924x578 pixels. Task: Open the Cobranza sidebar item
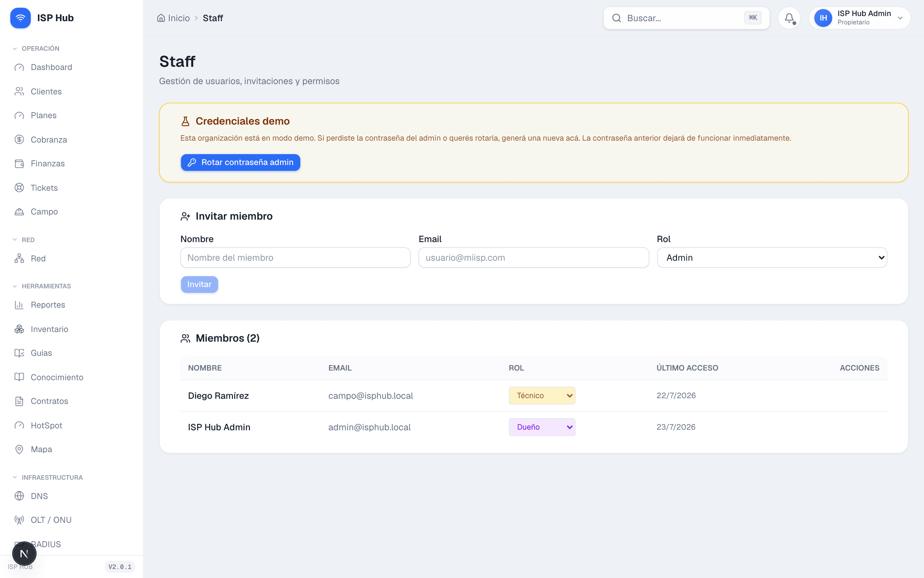click(72, 140)
